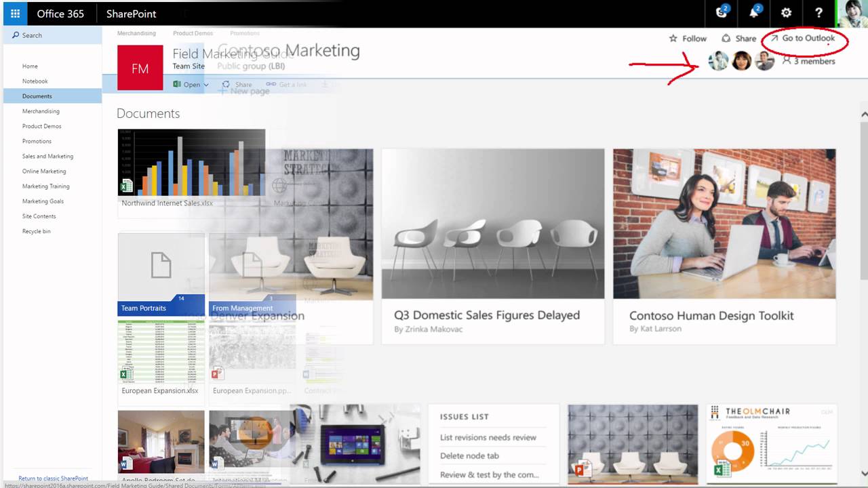This screenshot has height=488, width=868.
Task: Open the Team Portraits folder
Action: pos(161,274)
